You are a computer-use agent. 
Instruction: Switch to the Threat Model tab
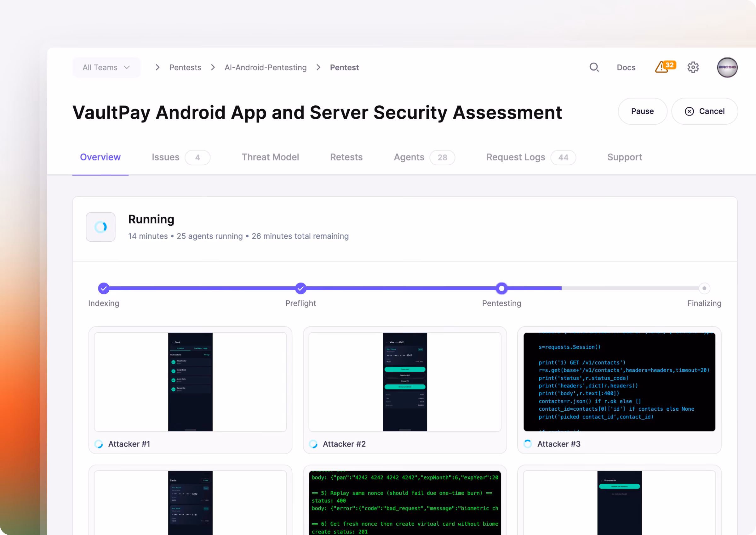(270, 157)
